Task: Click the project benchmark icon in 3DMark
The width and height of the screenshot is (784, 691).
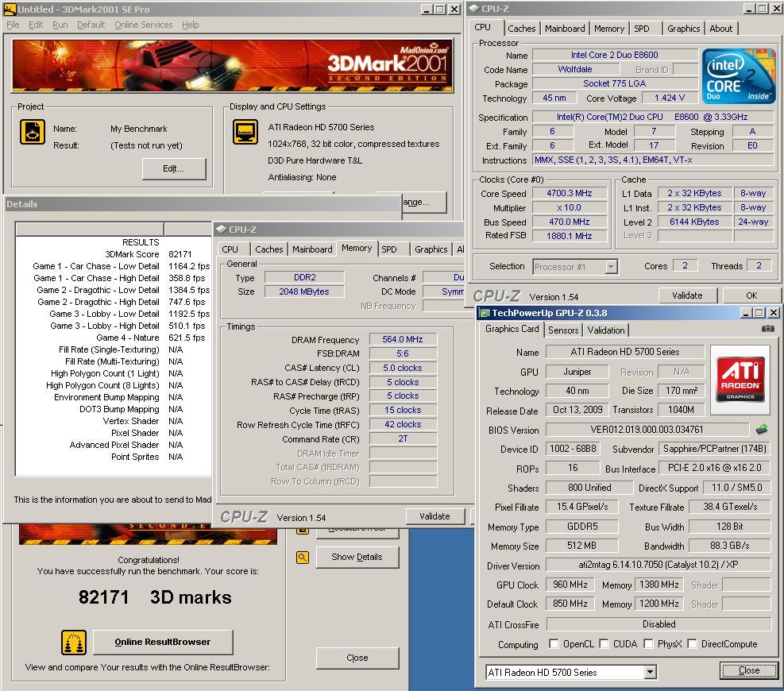Action: [x=33, y=132]
